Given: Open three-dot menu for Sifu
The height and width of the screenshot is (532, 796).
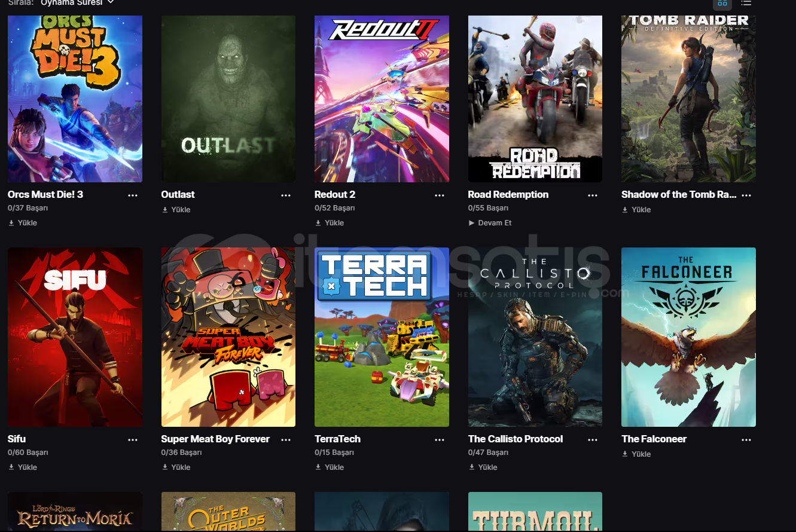Looking at the screenshot, I should click(x=133, y=440).
